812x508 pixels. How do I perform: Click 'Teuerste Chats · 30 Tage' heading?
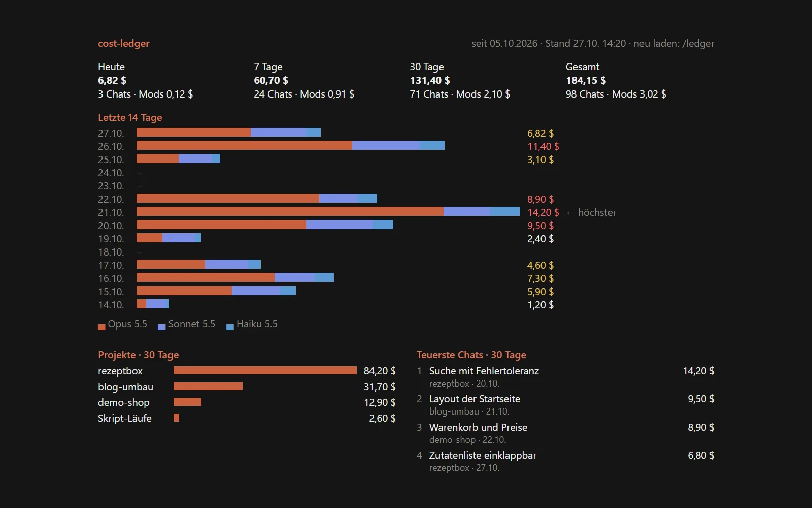(471, 355)
